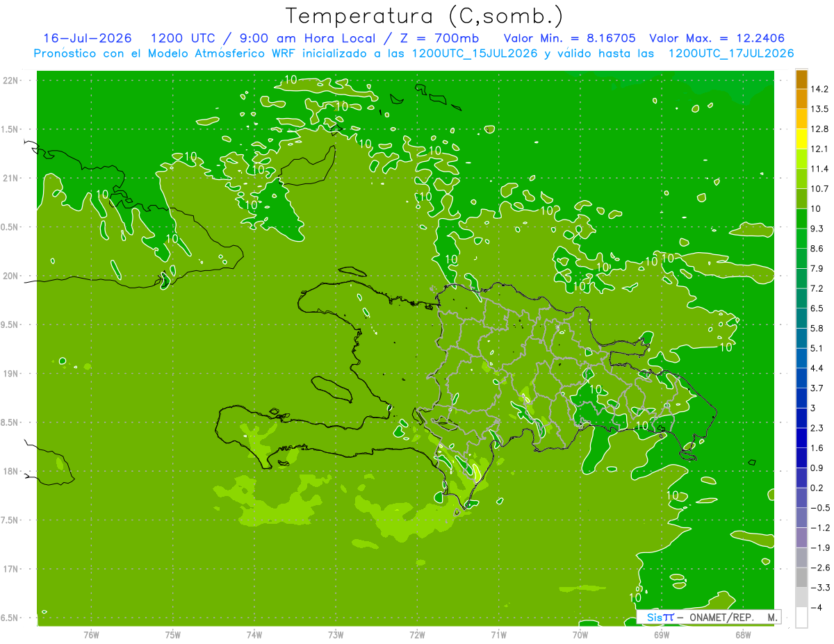Click the color scale value -3.3

[x=820, y=587]
